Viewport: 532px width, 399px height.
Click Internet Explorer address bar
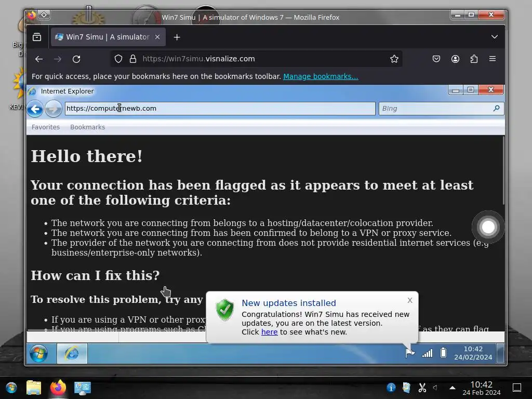(220, 109)
